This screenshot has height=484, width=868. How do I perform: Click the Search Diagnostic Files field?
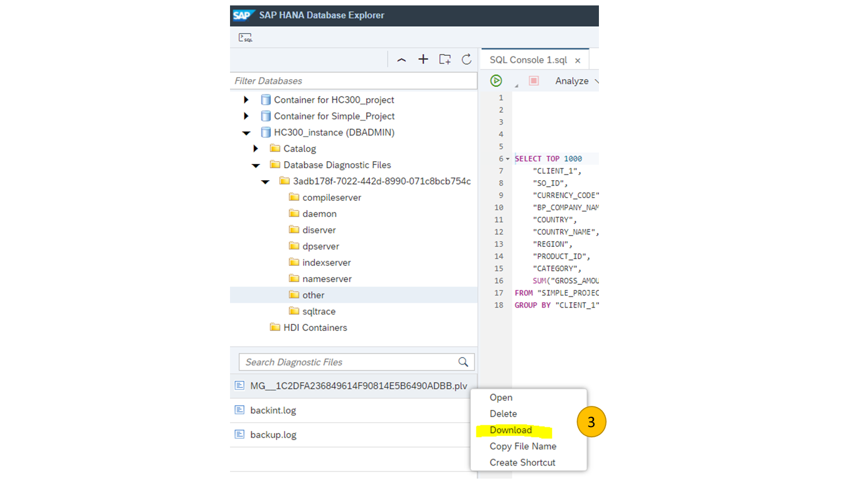356,362
